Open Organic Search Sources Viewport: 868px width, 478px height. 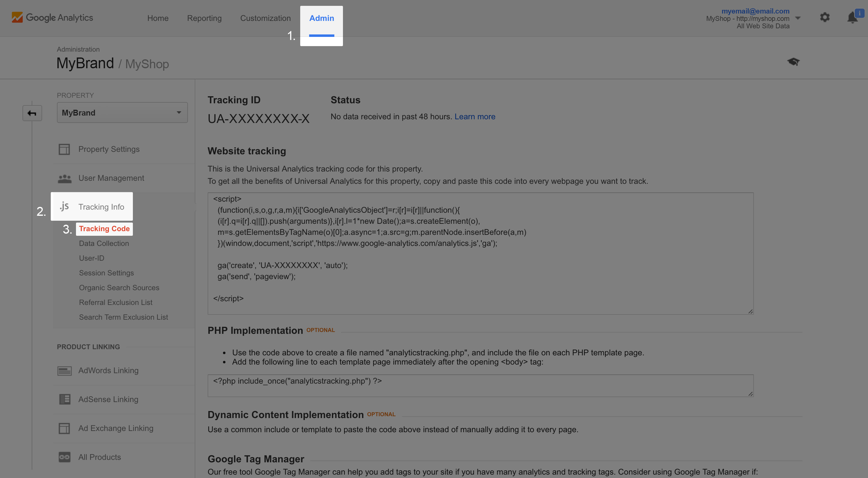tap(119, 288)
